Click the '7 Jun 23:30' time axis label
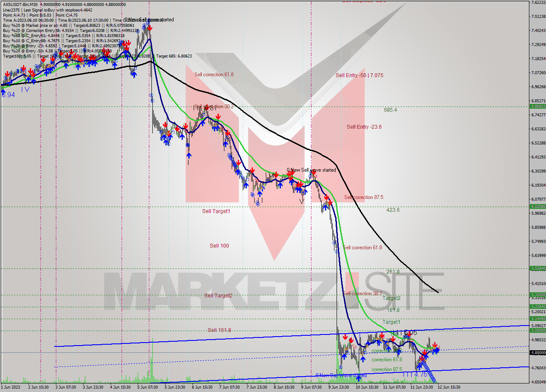 [257, 387]
